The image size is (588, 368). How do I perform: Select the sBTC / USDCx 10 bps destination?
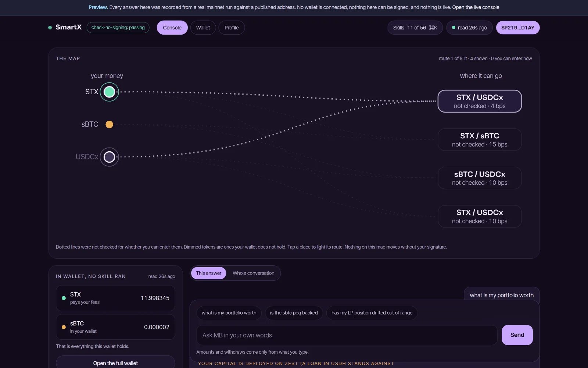pos(480,178)
